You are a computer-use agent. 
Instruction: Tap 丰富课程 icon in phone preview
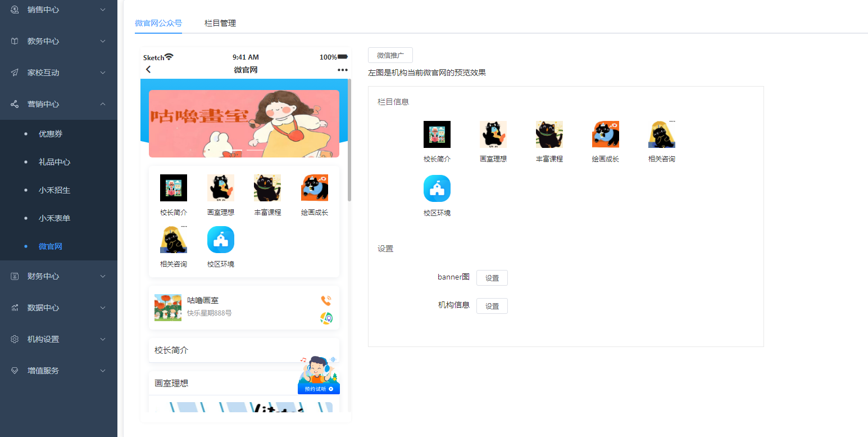(x=267, y=188)
